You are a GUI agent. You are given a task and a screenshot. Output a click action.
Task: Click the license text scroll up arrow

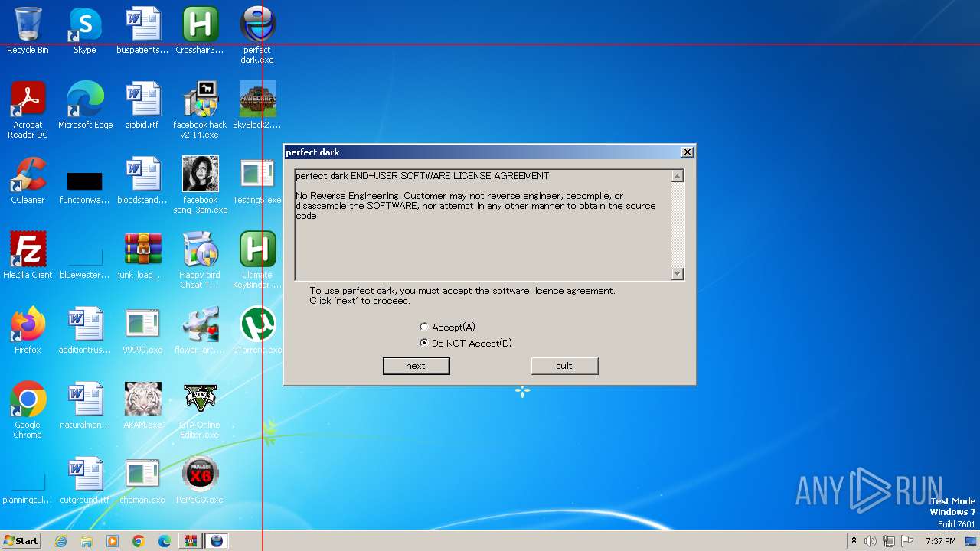click(x=677, y=177)
